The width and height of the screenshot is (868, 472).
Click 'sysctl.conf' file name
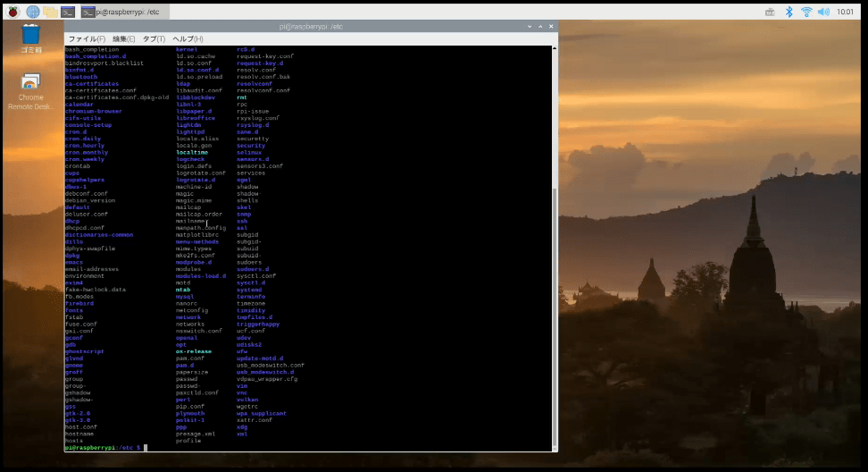pyautogui.click(x=256, y=276)
